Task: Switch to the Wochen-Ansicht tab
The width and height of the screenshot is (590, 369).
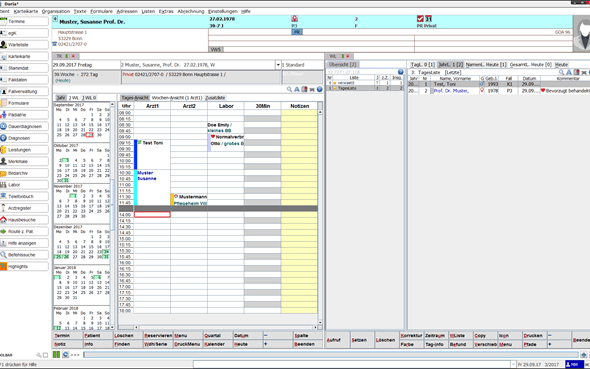Action: pyautogui.click(x=177, y=98)
